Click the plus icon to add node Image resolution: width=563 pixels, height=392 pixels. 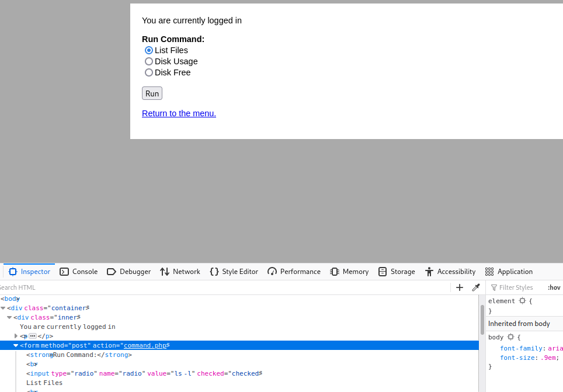(x=460, y=287)
